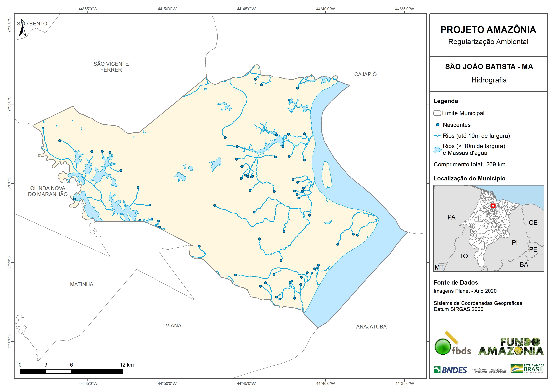Click the Fundo Amazonia logo
555x392 pixels.
pyautogui.click(x=511, y=347)
